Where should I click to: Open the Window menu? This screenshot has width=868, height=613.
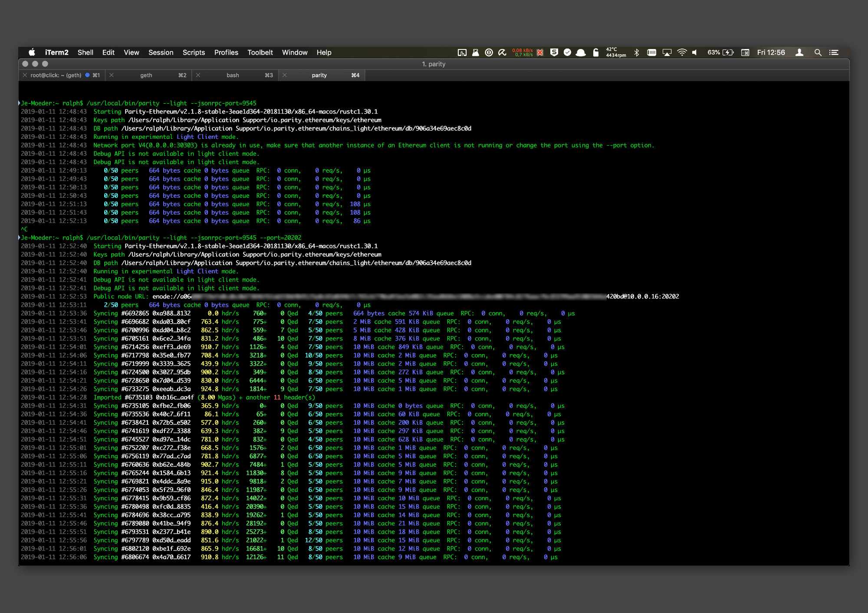(x=295, y=52)
